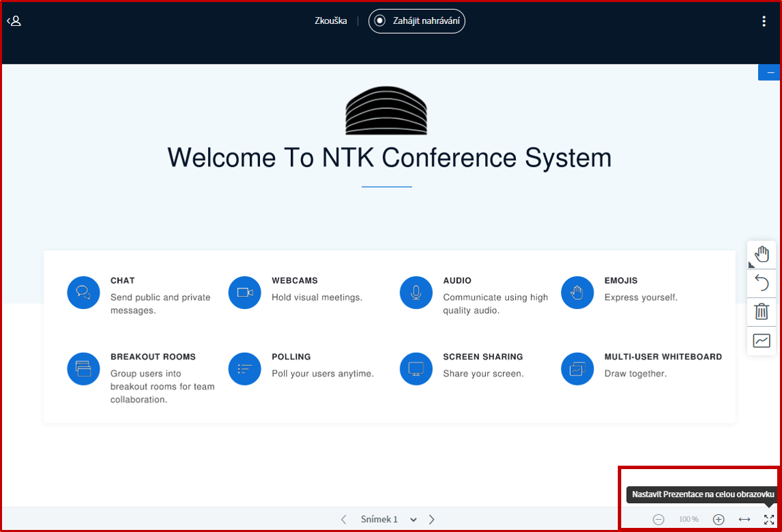Click the Welcome To NTK Conference System heading

(x=389, y=158)
